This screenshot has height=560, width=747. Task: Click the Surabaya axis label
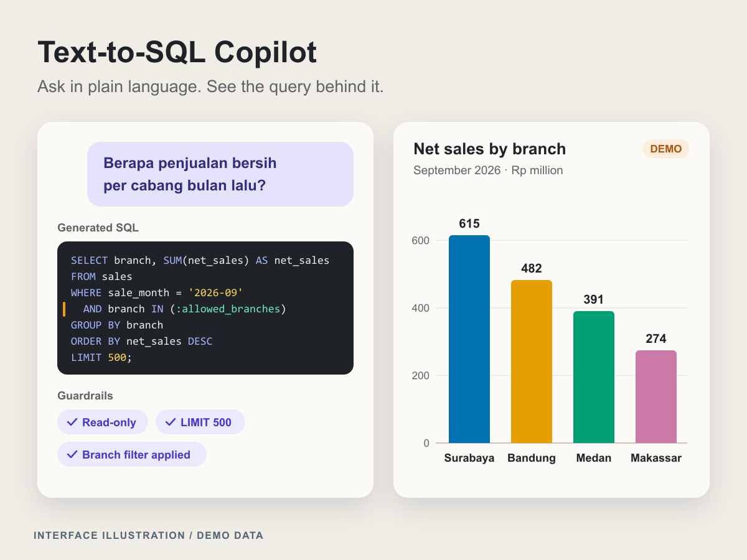[469, 458]
